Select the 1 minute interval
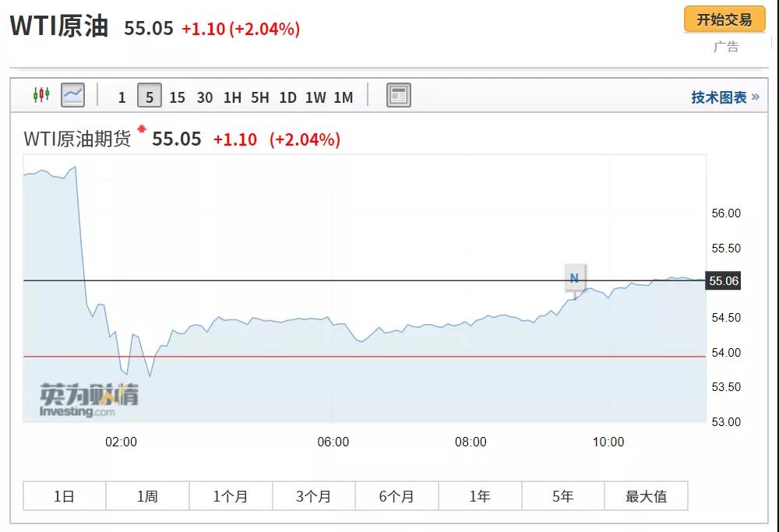 [122, 97]
